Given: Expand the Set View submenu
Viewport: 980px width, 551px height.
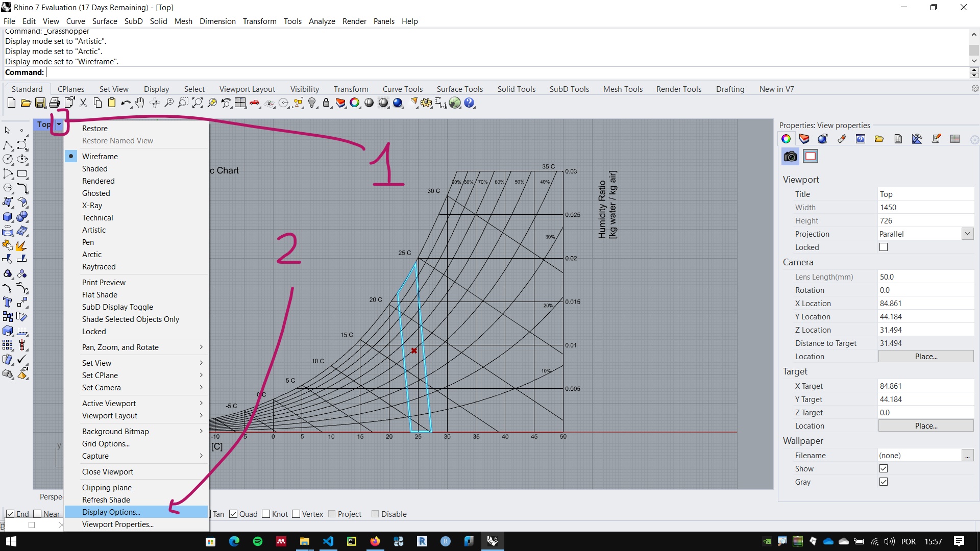Looking at the screenshot, I should click(136, 363).
